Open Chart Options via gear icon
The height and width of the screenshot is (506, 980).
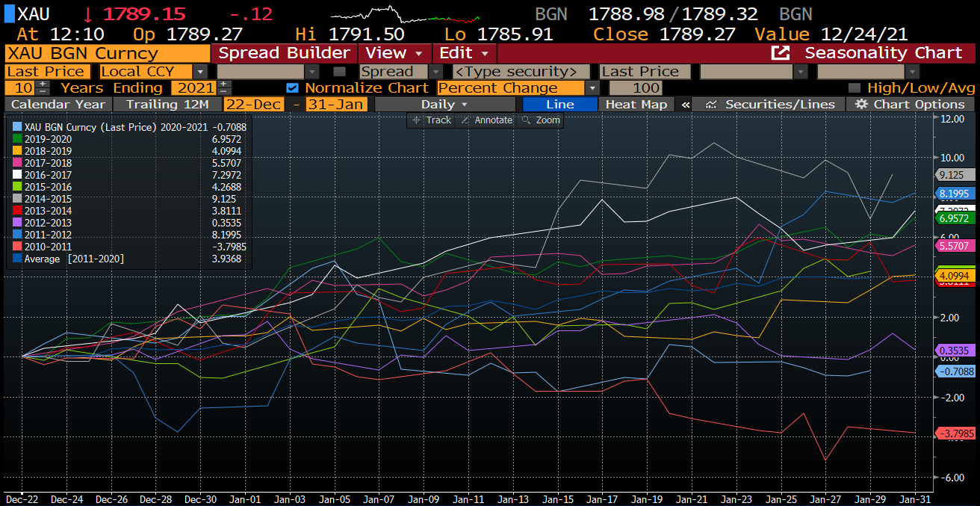pos(862,105)
